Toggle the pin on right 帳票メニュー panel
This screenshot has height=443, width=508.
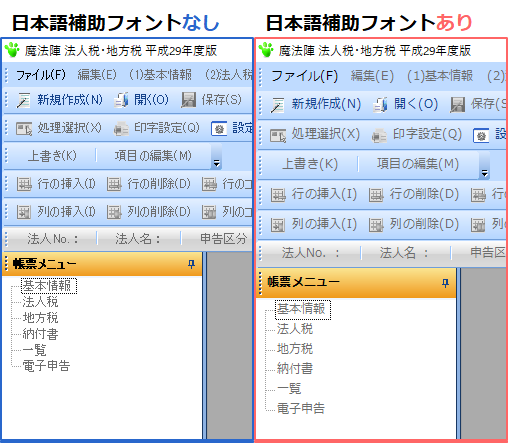pyautogui.click(x=445, y=283)
